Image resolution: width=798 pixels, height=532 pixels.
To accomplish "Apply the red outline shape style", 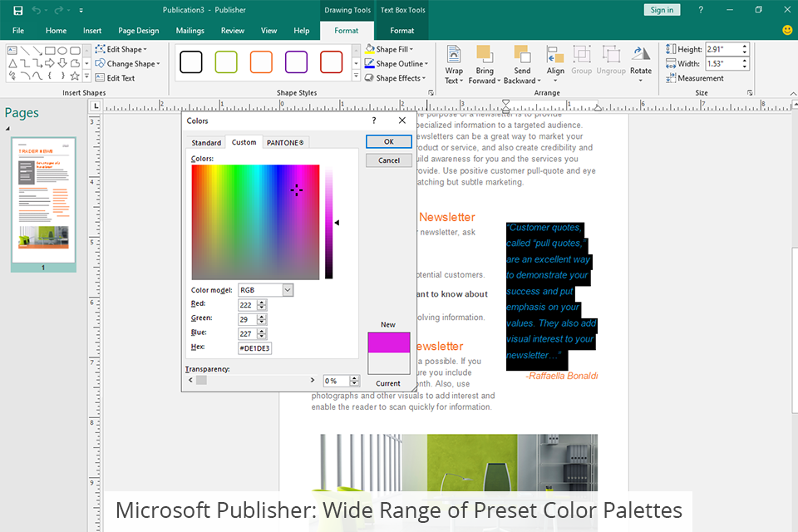I will 332,62.
